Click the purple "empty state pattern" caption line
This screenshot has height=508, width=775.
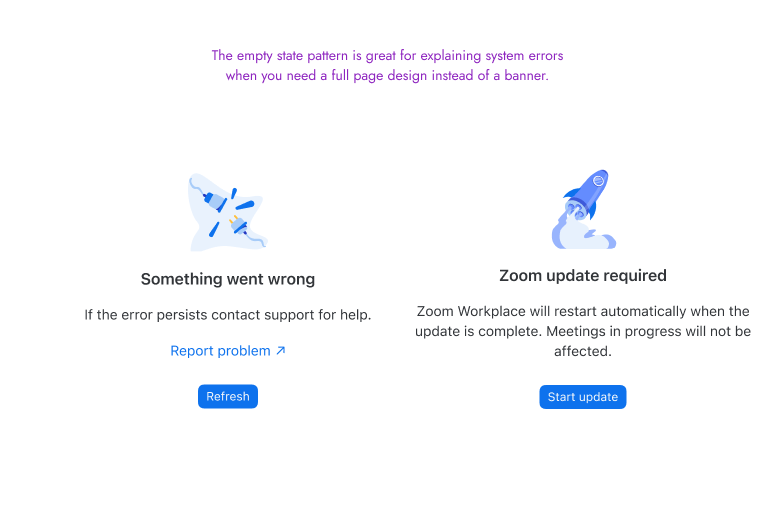pos(387,56)
